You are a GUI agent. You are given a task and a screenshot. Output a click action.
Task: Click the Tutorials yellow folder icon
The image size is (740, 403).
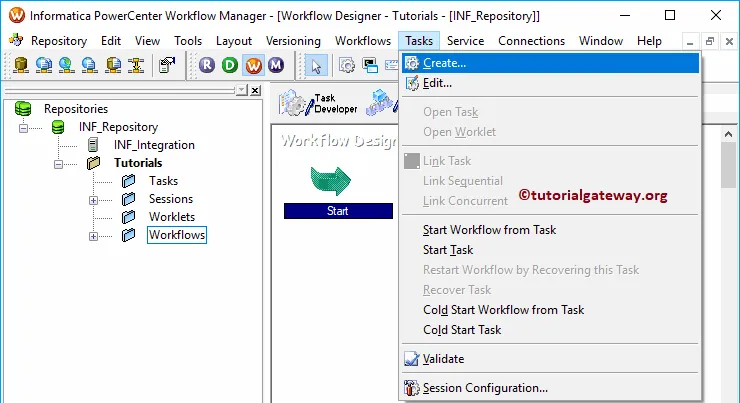click(93, 163)
